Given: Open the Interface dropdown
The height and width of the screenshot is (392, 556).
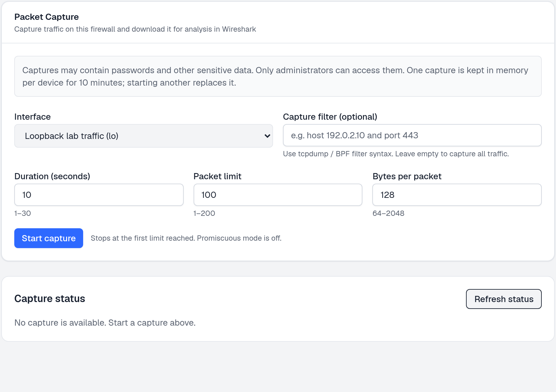Looking at the screenshot, I should tap(144, 136).
